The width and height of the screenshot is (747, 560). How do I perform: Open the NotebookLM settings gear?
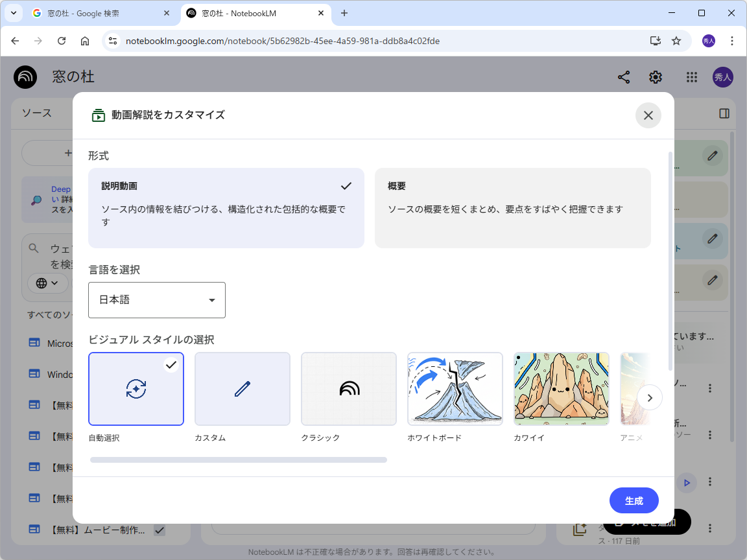[x=656, y=76]
